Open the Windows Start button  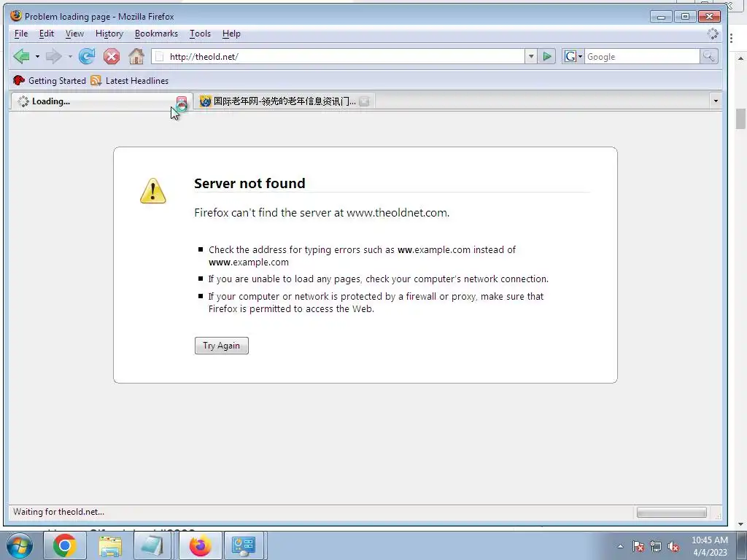[x=20, y=545]
